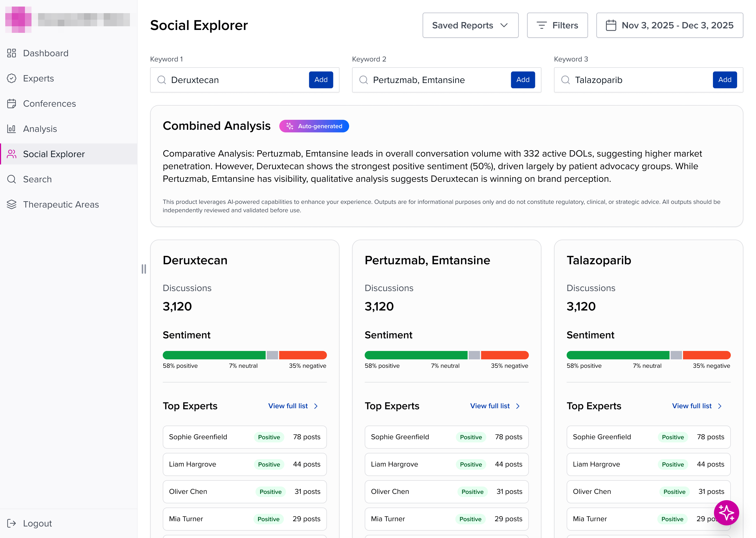Open Therapeutic Areas page
756x538 pixels.
[x=69, y=204]
